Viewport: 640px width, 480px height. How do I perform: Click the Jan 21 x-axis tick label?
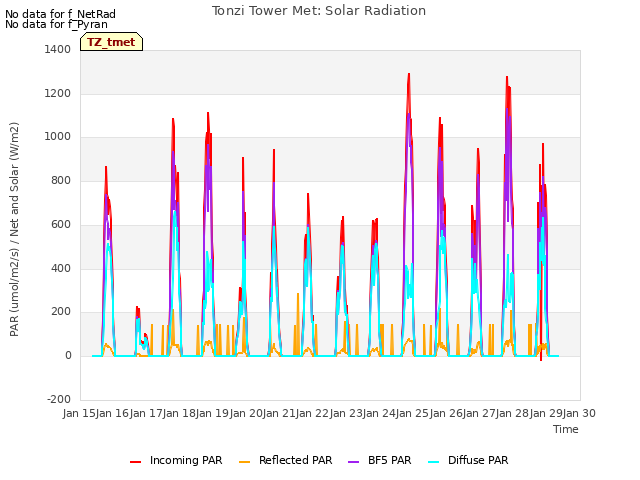tap(279, 413)
